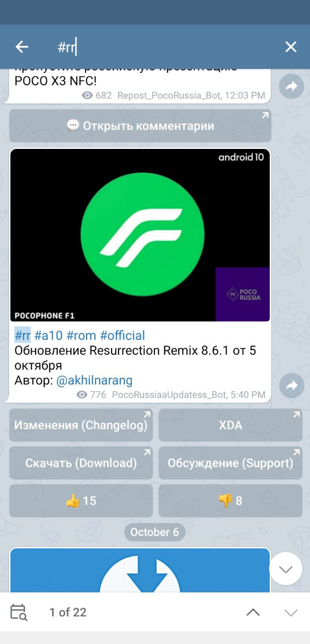Open the comments button (Открыть комментарии)

point(140,126)
